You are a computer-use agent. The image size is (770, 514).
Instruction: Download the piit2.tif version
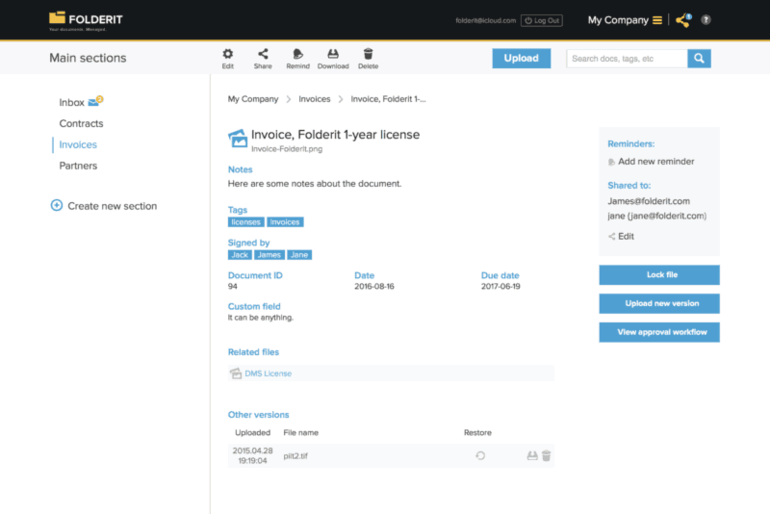tap(532, 456)
